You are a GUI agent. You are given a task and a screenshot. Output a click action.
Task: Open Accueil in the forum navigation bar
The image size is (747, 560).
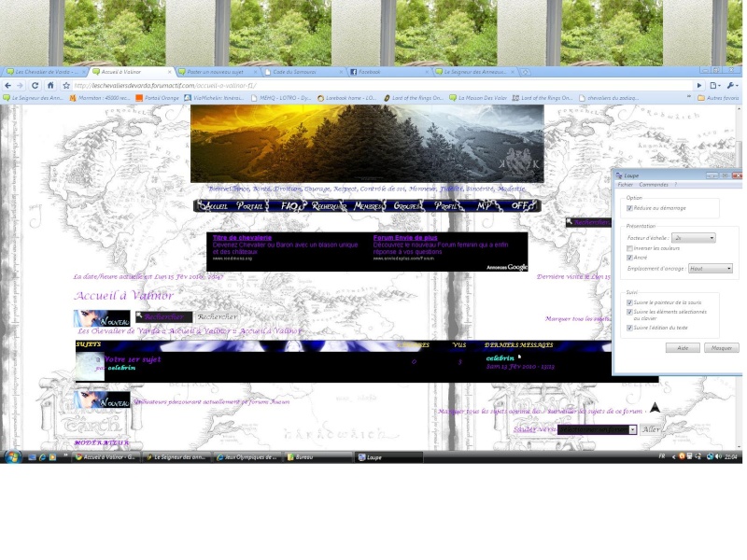214,205
